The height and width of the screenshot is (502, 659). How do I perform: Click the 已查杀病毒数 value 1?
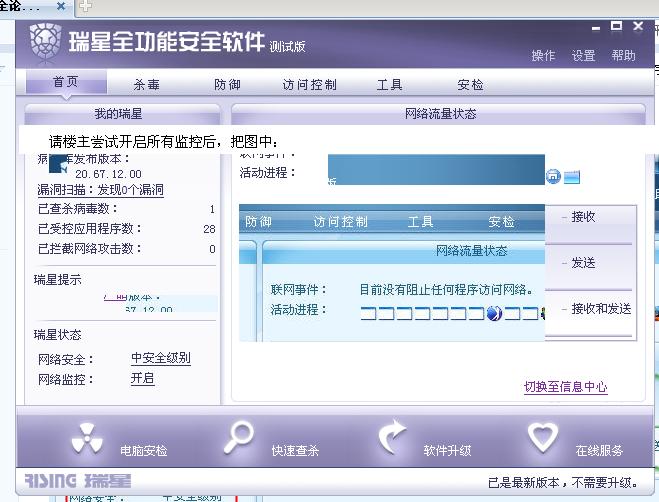click(212, 209)
